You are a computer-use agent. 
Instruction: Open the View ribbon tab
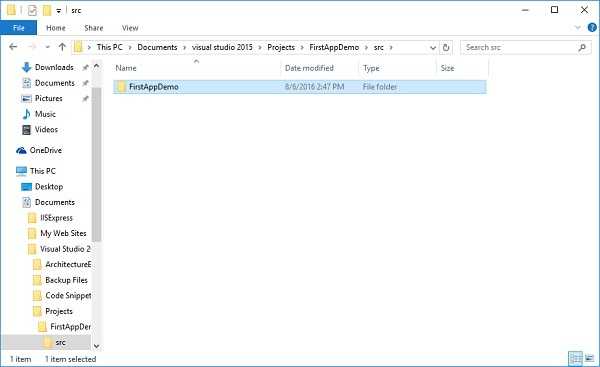(x=130, y=28)
